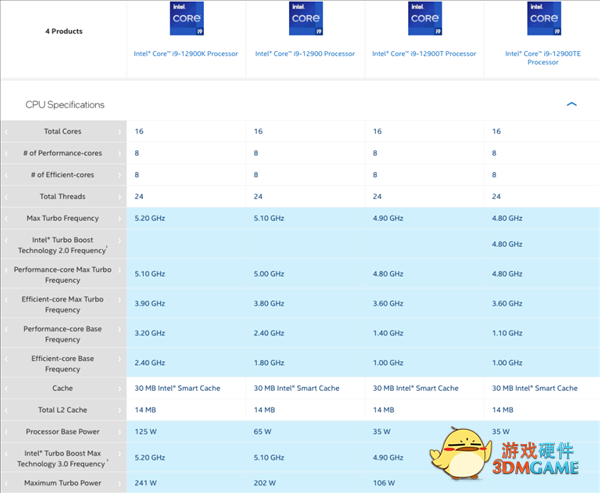Click the 1.80 GHz Efficient-core Base value

[x=269, y=363]
